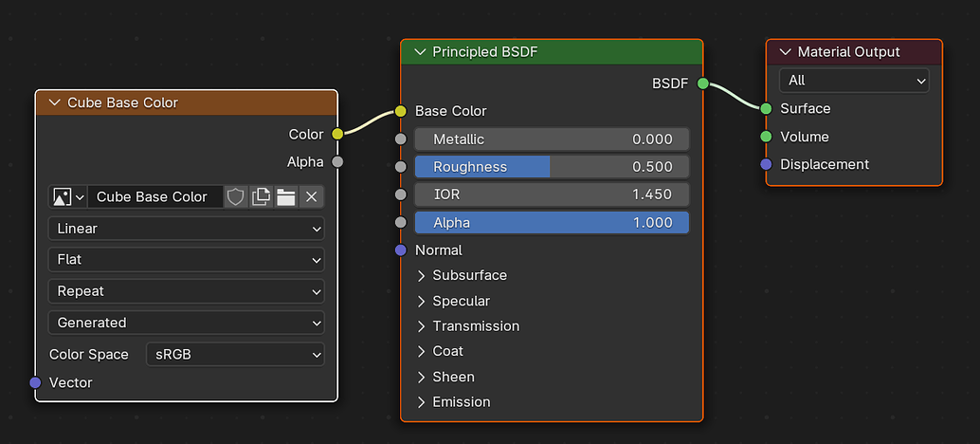Expand the Coat panel
The width and height of the screenshot is (980, 444).
coord(421,351)
